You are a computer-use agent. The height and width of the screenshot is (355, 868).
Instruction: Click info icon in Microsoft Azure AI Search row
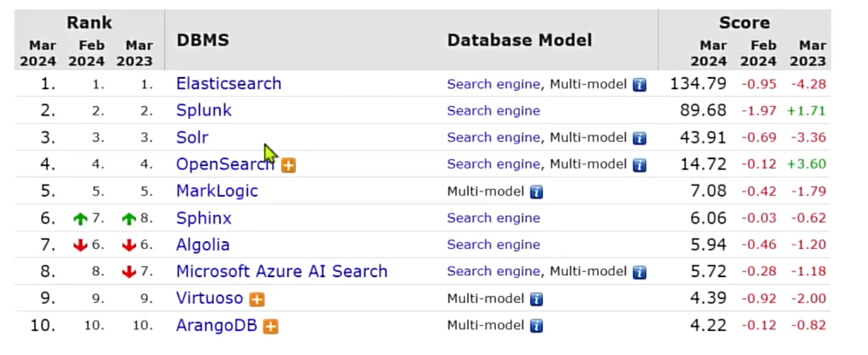639,272
